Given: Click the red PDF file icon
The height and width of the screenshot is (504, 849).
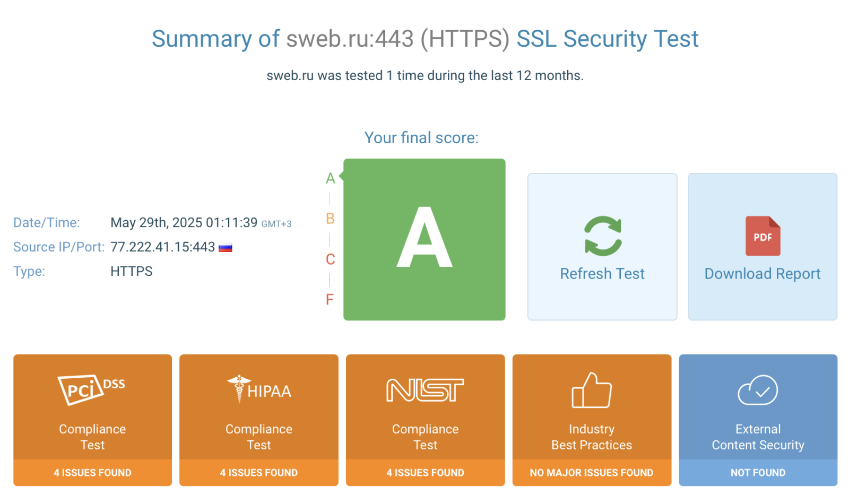Looking at the screenshot, I should coord(763,236).
